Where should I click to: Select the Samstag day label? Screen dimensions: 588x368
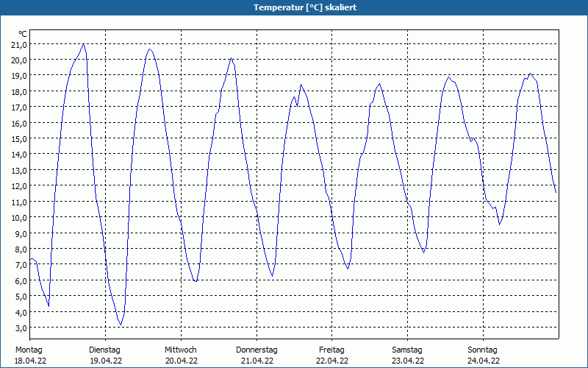[407, 350]
